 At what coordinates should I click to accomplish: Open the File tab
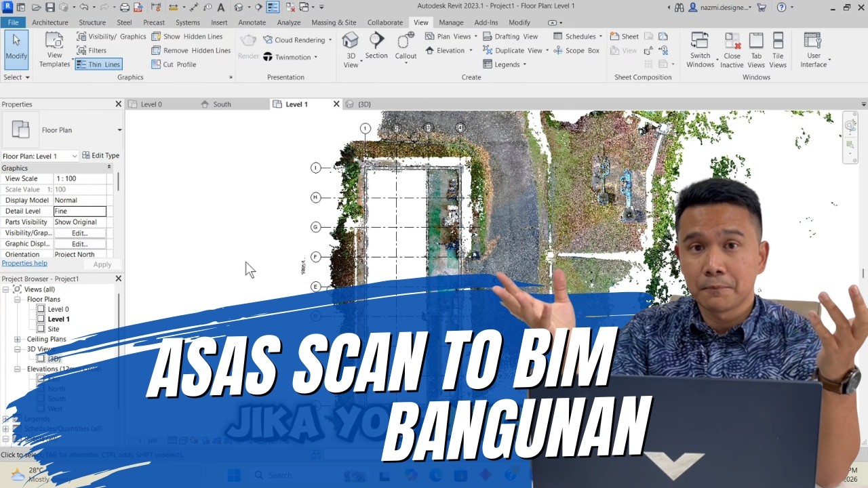(x=13, y=22)
